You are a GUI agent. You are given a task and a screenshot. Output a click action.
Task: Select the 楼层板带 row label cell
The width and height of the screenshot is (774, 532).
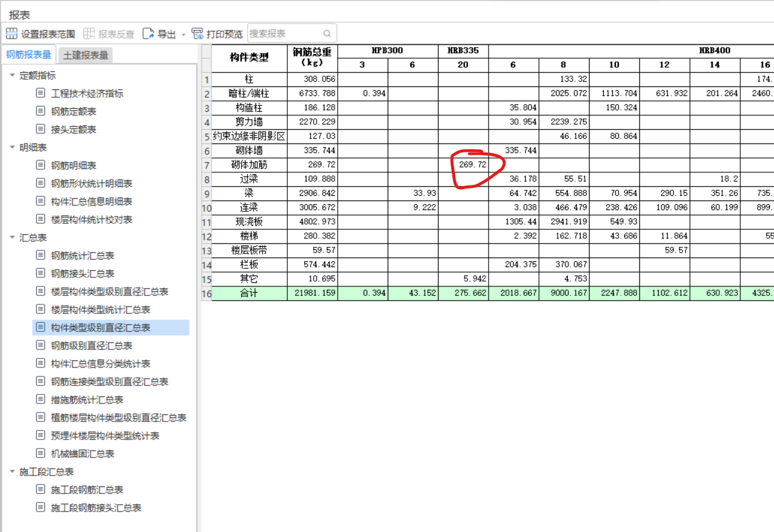tap(249, 250)
